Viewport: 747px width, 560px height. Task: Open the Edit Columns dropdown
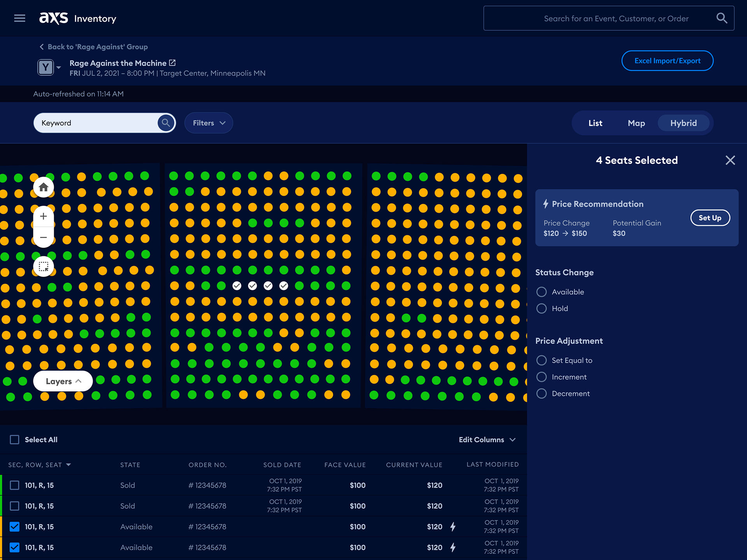(x=487, y=439)
